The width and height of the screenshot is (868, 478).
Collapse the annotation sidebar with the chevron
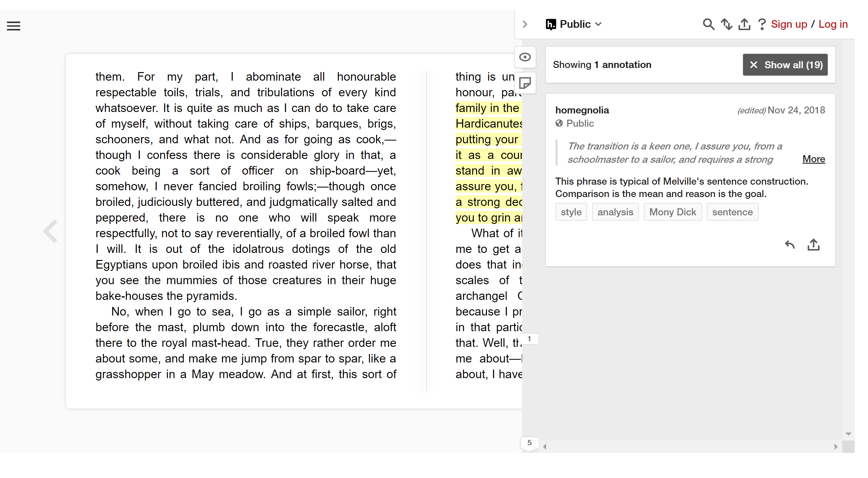pos(525,24)
